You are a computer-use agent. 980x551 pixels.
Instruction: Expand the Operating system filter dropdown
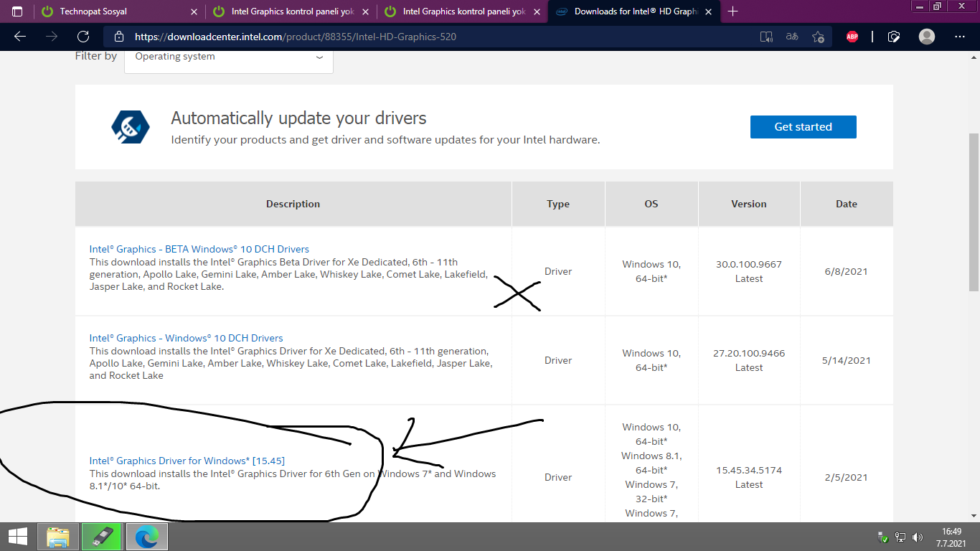[x=229, y=57]
